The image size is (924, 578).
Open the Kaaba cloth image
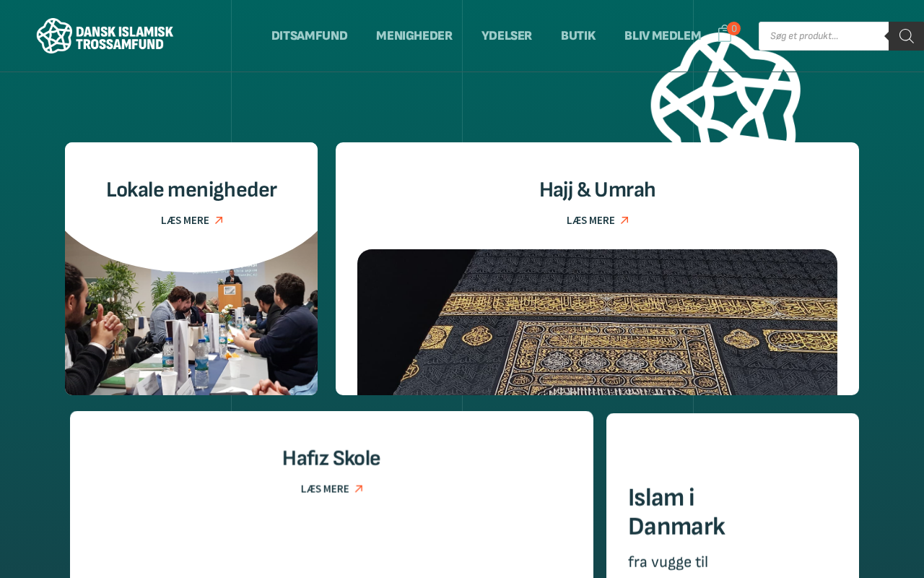(x=597, y=322)
